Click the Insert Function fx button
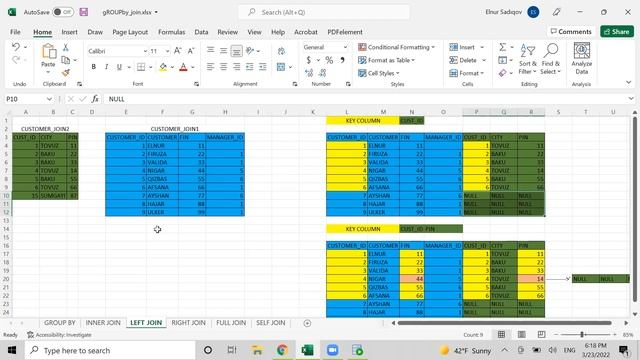 (x=95, y=99)
